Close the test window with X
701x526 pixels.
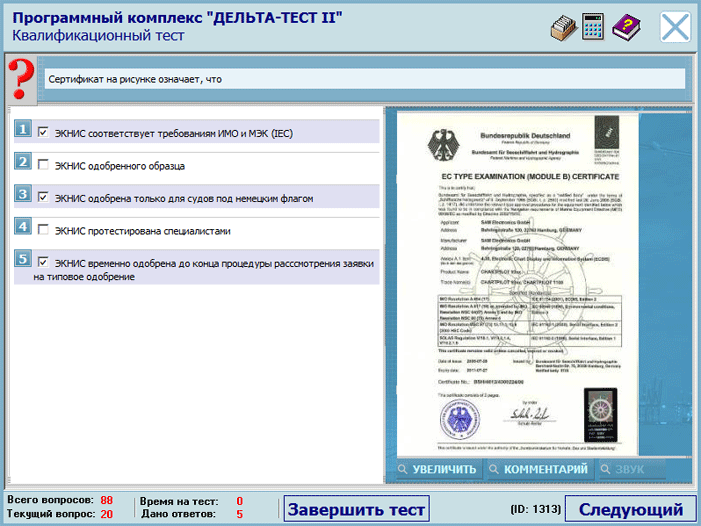(675, 27)
